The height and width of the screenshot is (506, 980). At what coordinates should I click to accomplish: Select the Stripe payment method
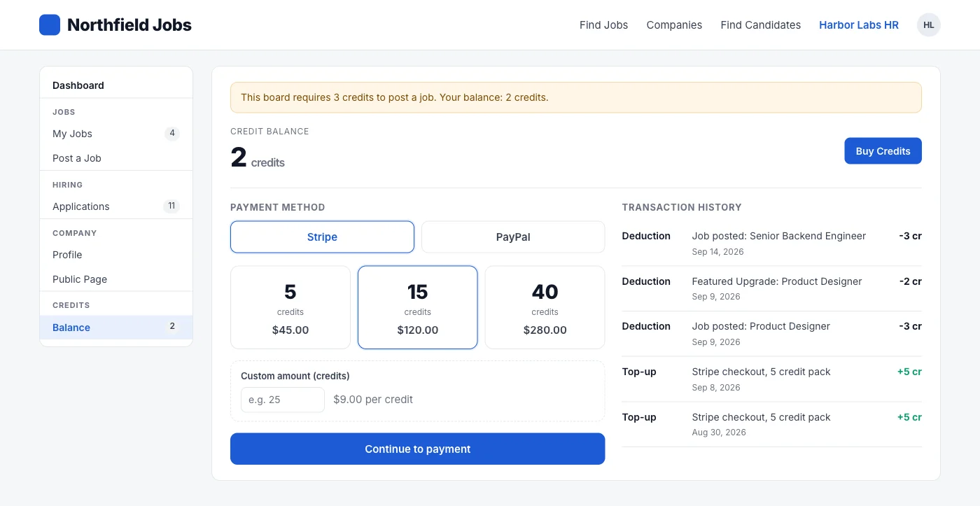coord(322,237)
